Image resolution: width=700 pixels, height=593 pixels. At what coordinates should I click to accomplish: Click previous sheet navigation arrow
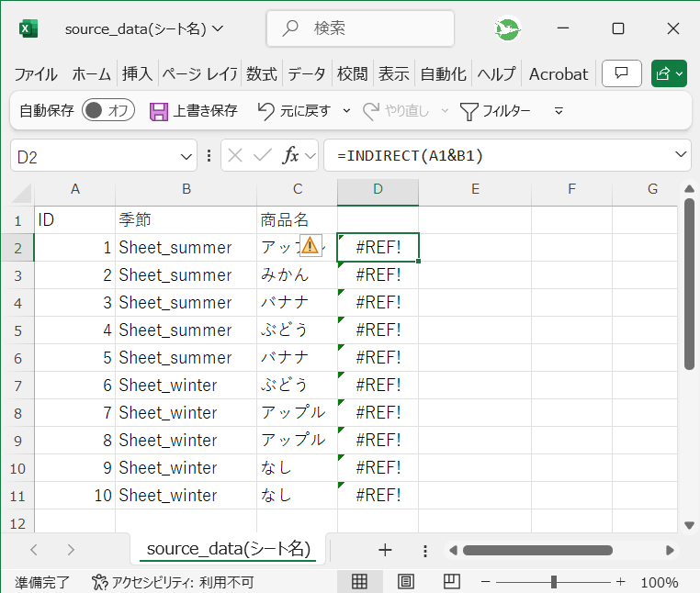pos(34,550)
